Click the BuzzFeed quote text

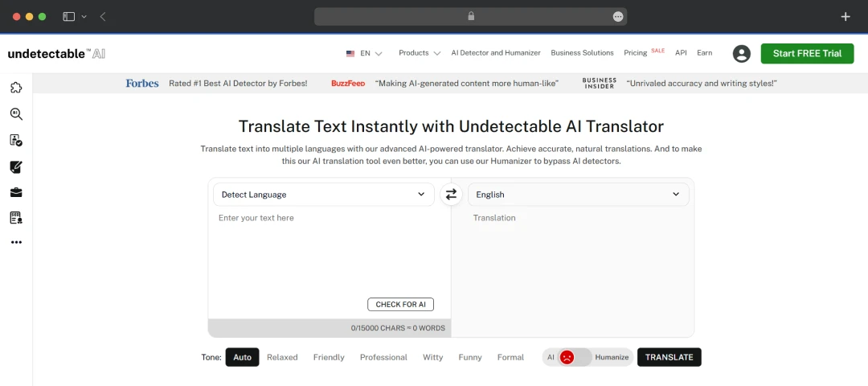[467, 83]
